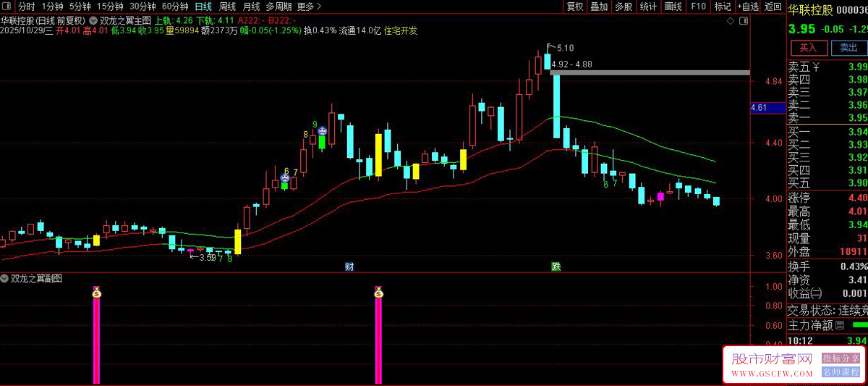Switch to the 日线 daily chart tab

tap(203, 7)
